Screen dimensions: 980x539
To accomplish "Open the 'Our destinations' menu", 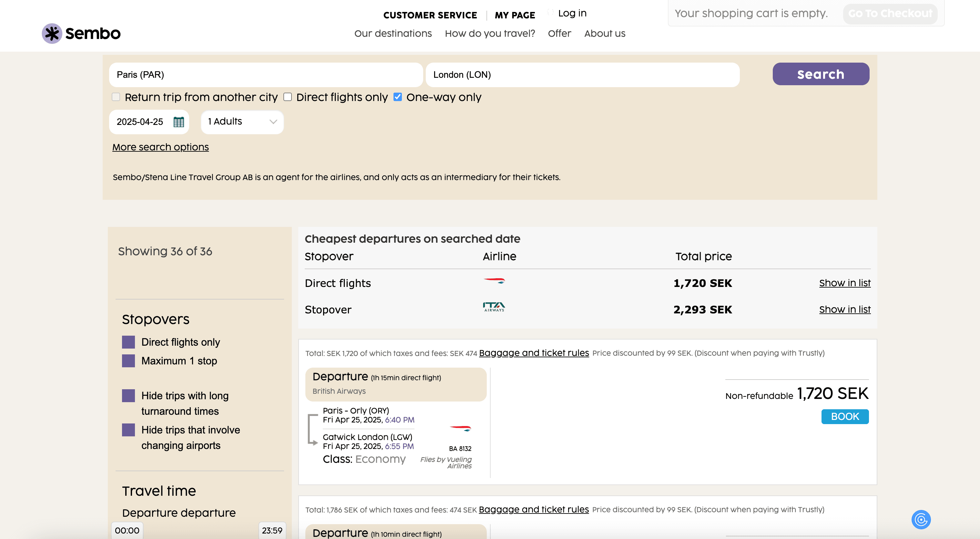I will pyautogui.click(x=393, y=34).
